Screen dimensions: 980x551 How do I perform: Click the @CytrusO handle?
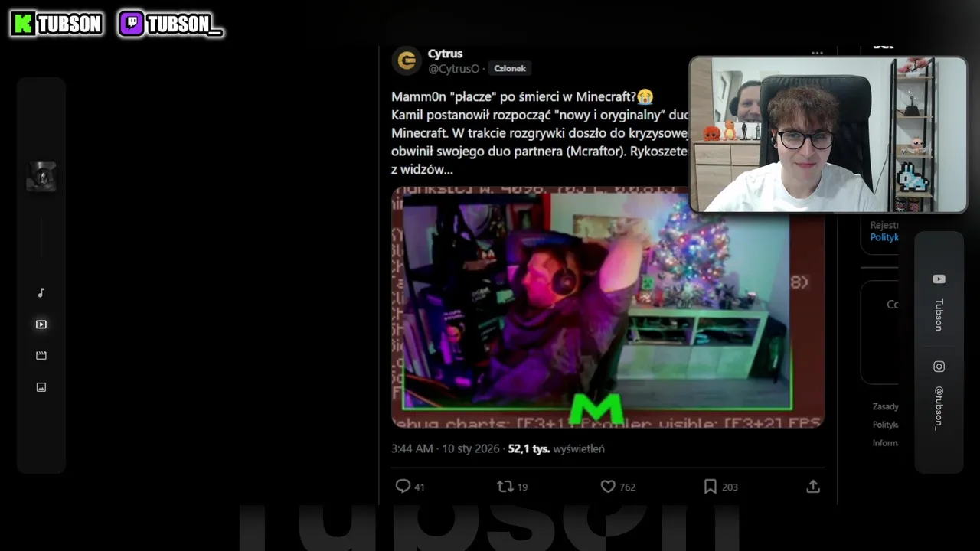[x=453, y=69]
